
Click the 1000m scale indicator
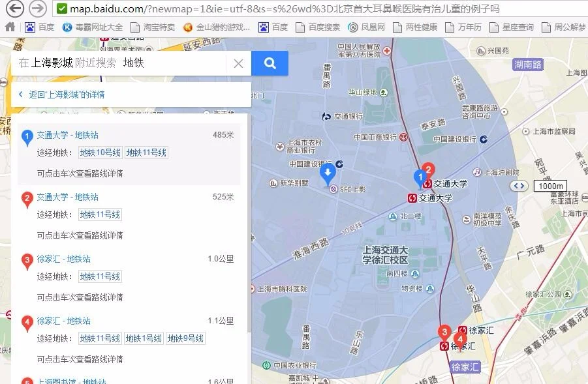(550, 186)
